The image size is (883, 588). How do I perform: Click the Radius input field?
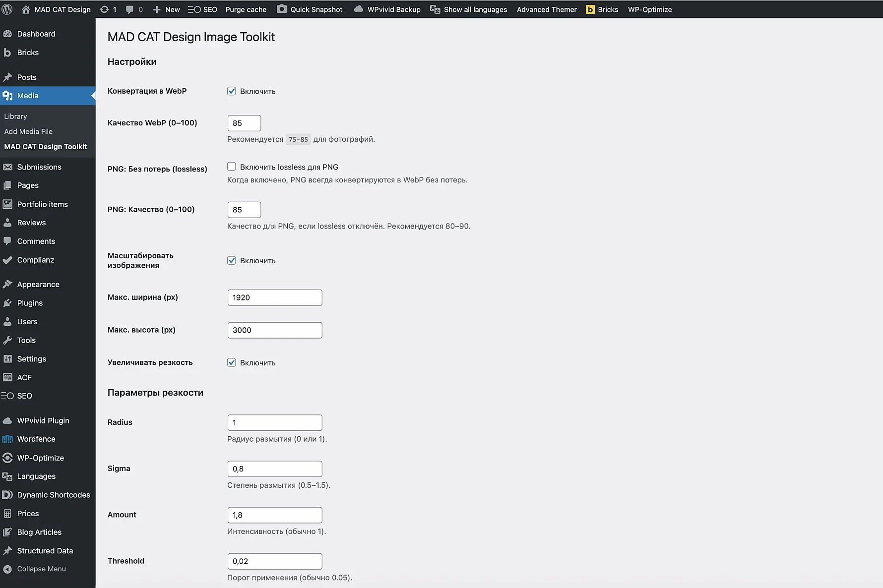click(x=275, y=422)
